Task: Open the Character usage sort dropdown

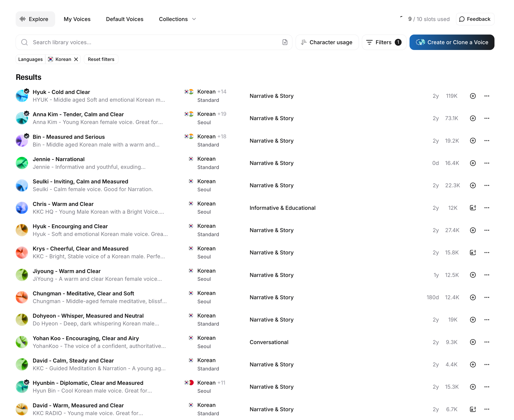Action: pos(327,42)
